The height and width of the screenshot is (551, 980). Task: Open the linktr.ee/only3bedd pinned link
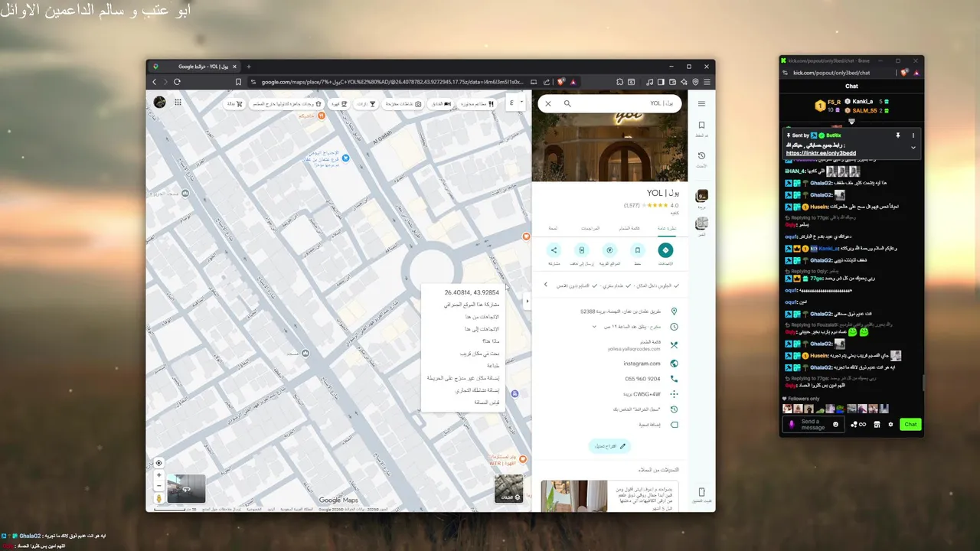(x=821, y=153)
